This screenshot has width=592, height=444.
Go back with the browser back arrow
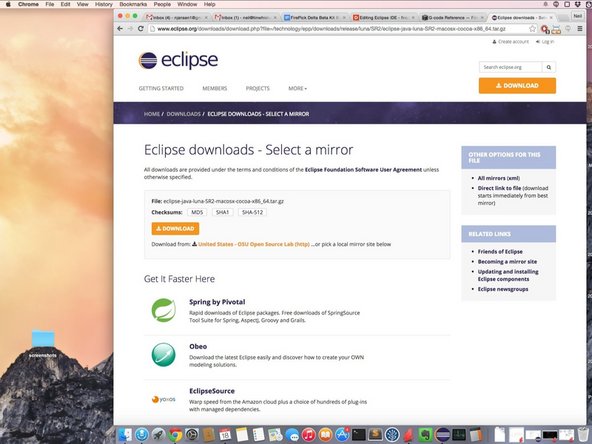(x=120, y=29)
